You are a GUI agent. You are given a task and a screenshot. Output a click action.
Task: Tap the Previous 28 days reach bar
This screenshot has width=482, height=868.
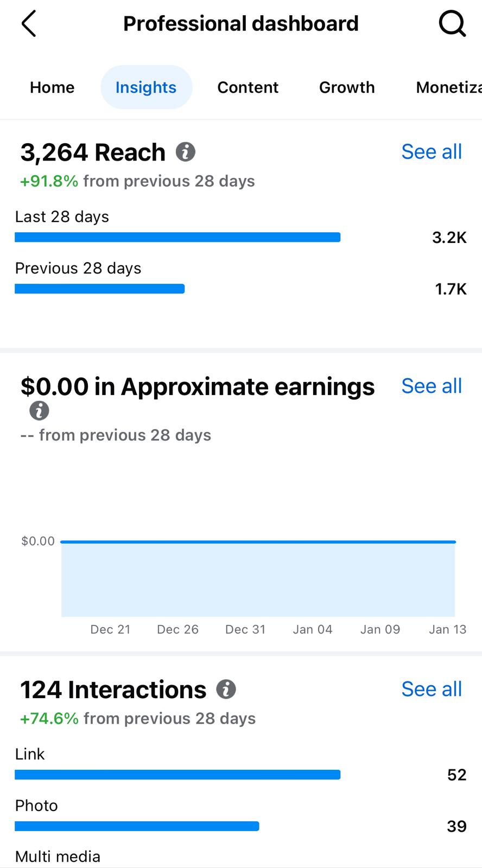click(100, 289)
